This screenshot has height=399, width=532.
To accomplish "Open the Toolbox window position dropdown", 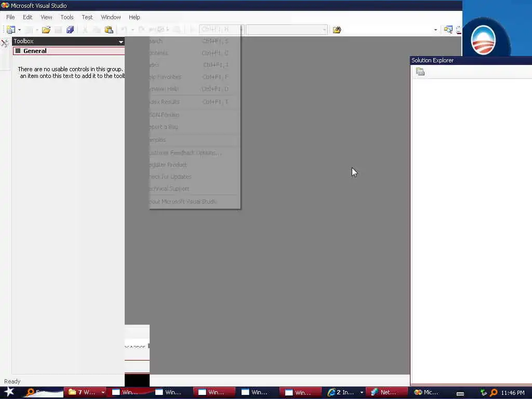I will coord(121,42).
